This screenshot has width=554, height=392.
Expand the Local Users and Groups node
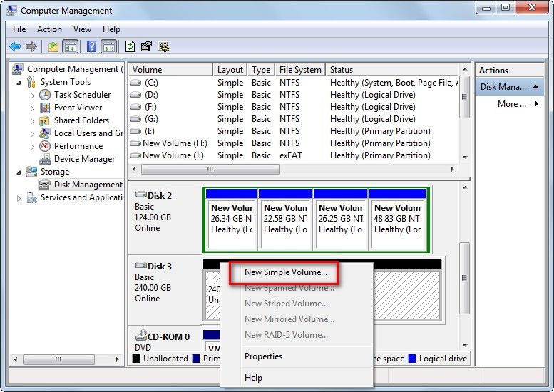click(32, 134)
